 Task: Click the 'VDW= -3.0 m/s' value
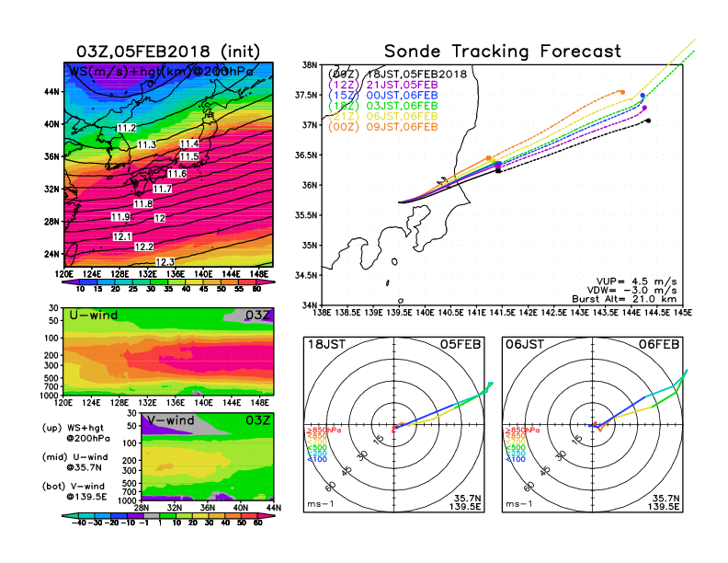[x=631, y=291]
